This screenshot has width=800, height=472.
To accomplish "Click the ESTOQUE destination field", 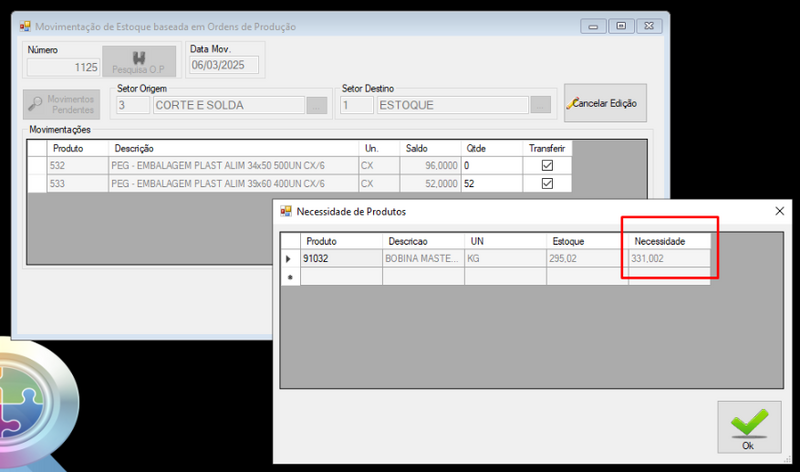I will [x=453, y=105].
